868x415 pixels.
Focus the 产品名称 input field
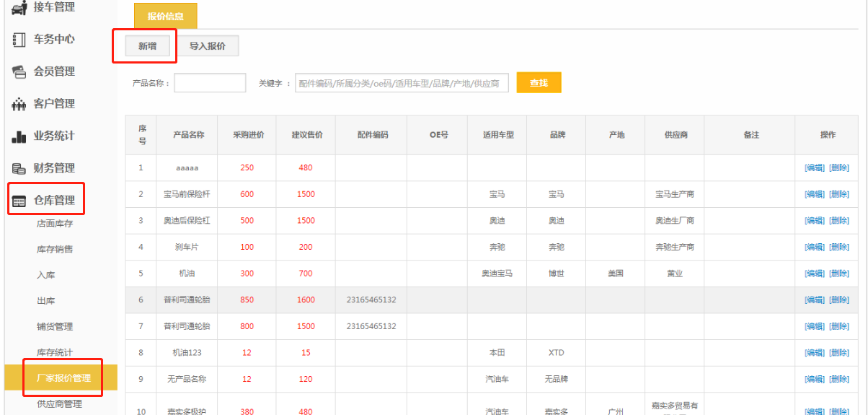pos(210,83)
